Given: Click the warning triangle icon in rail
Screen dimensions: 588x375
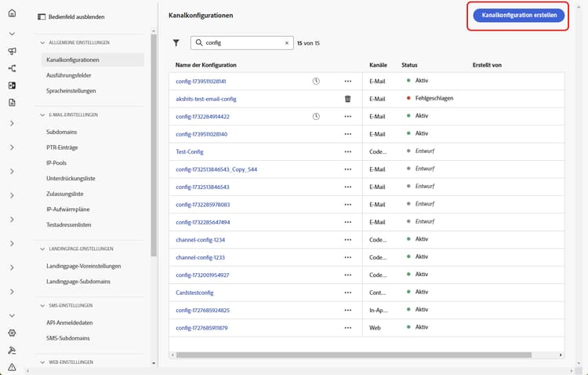Looking at the screenshot, I should [12, 367].
